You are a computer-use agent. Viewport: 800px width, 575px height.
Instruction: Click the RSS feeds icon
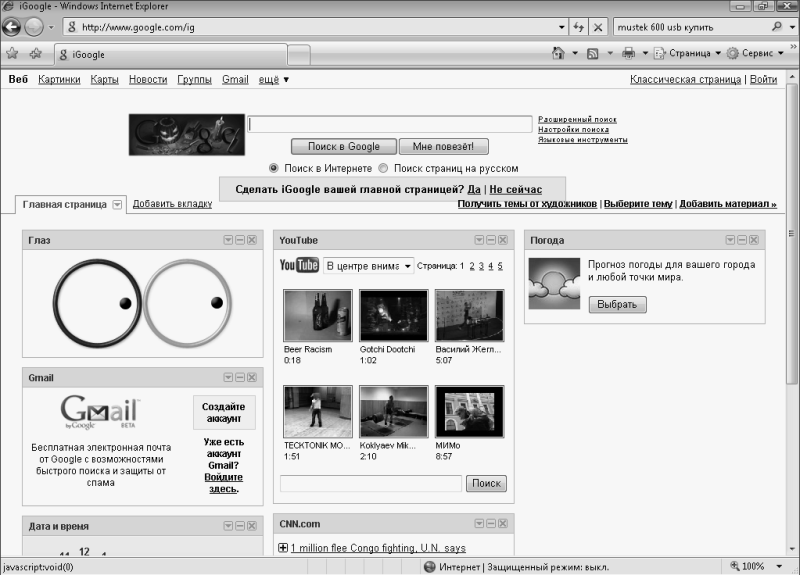point(592,53)
